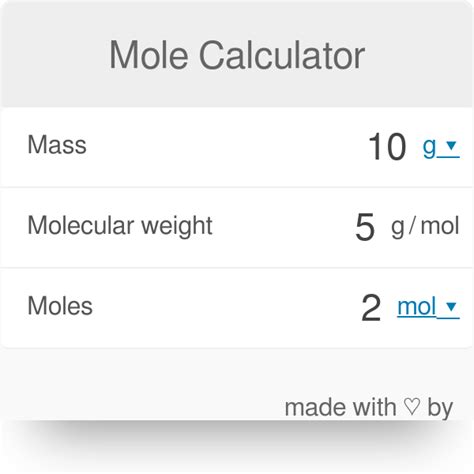
Task: Select the 'mol' unit link
Action: pyautogui.click(x=417, y=306)
